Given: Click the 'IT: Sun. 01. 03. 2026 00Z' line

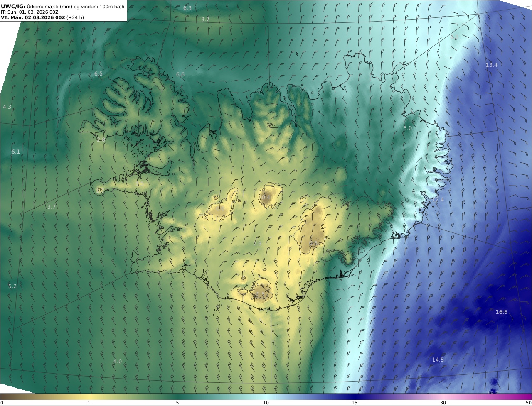Looking at the screenshot, I should point(30,12).
